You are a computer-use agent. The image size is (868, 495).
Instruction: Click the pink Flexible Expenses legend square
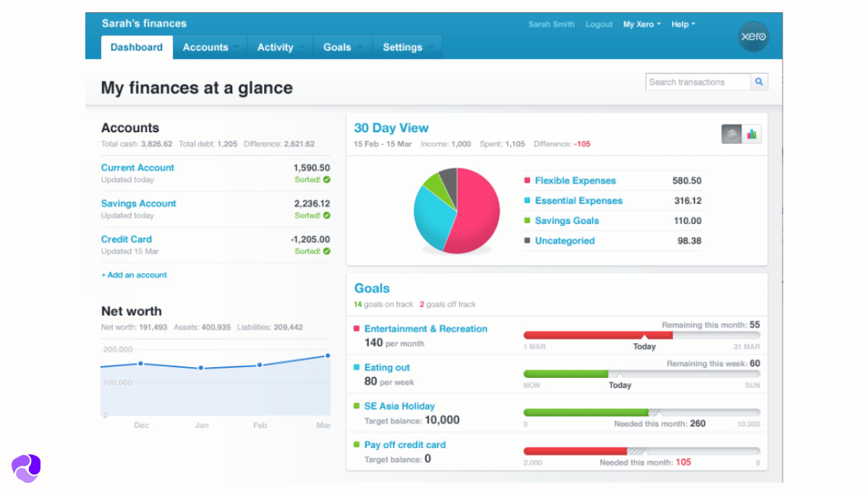click(527, 181)
